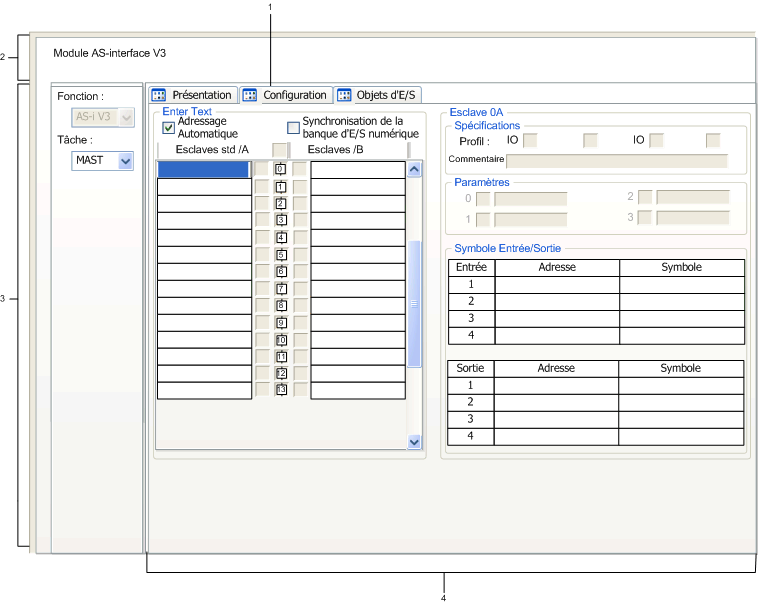Click the Configuration tab icon

(x=250, y=95)
